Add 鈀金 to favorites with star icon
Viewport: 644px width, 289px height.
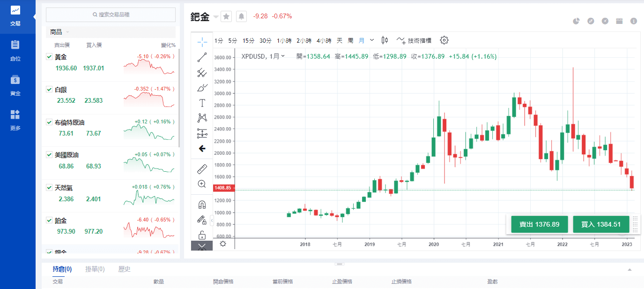226,16
